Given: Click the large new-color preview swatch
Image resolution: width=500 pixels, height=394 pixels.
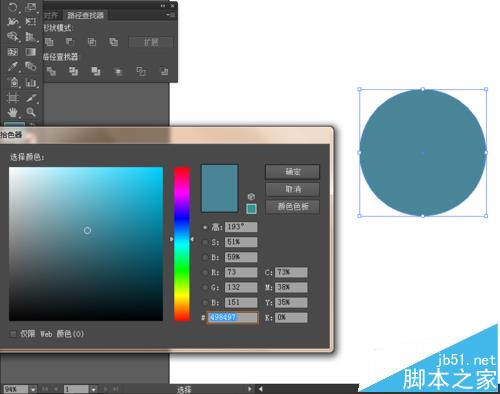Looking at the screenshot, I should tap(219, 188).
